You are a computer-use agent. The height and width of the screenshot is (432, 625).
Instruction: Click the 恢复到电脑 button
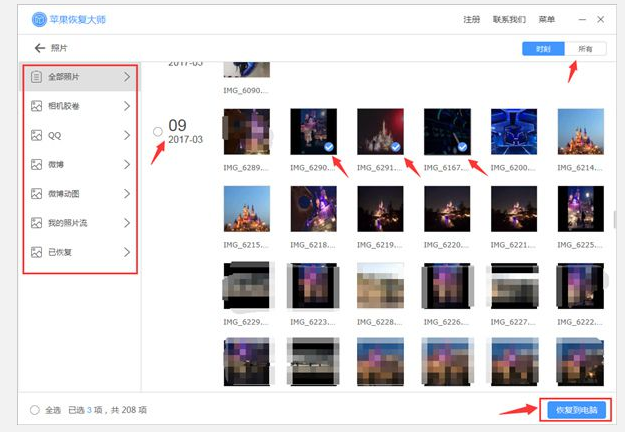pyautogui.click(x=576, y=410)
